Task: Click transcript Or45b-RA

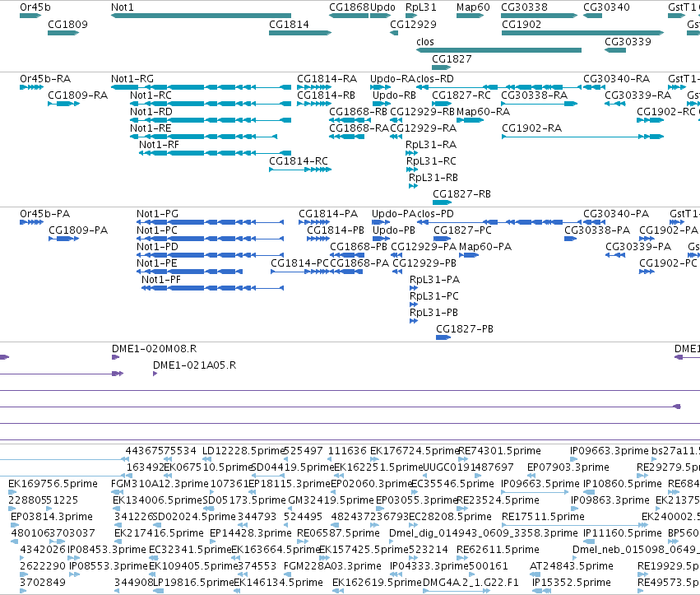Action: click(45, 79)
